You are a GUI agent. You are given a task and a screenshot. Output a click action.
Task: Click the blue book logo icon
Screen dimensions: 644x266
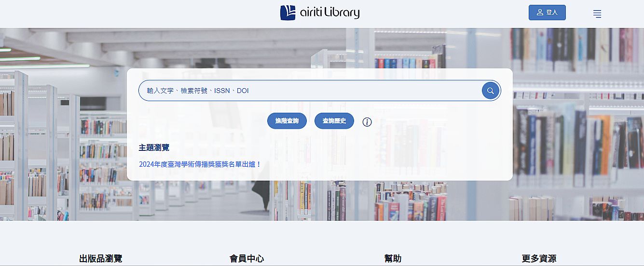pyautogui.click(x=288, y=13)
